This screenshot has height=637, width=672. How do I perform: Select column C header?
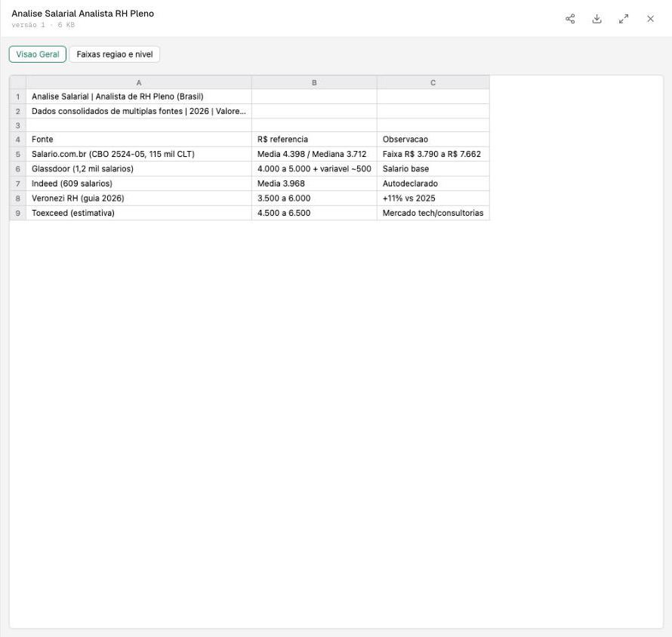point(433,83)
